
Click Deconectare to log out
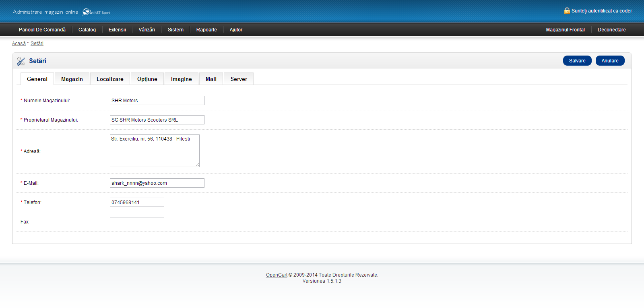(611, 30)
